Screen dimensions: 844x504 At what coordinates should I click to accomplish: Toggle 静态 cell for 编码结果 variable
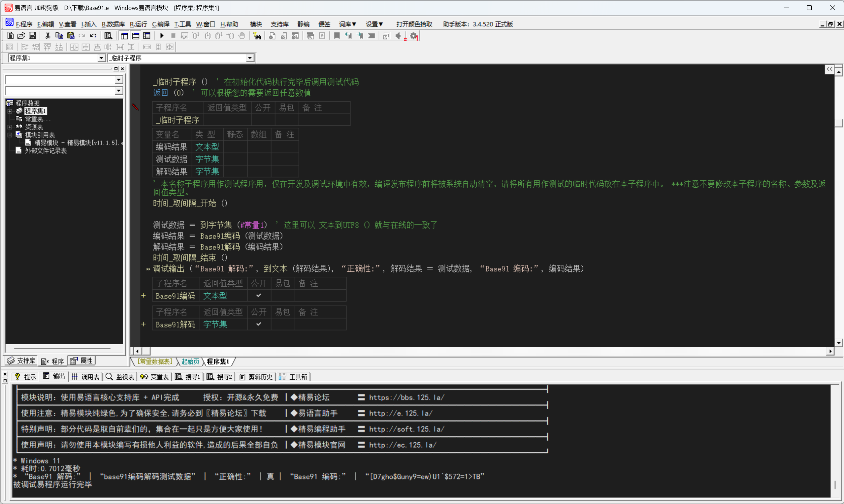[235, 147]
